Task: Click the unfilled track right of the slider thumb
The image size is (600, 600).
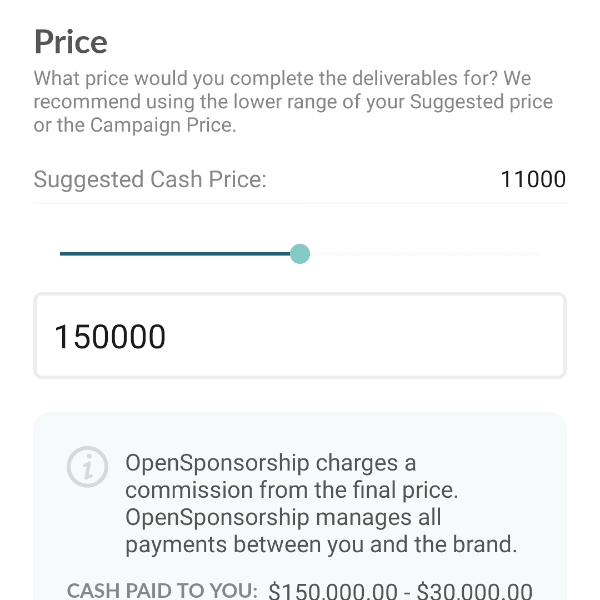Action: pos(420,254)
